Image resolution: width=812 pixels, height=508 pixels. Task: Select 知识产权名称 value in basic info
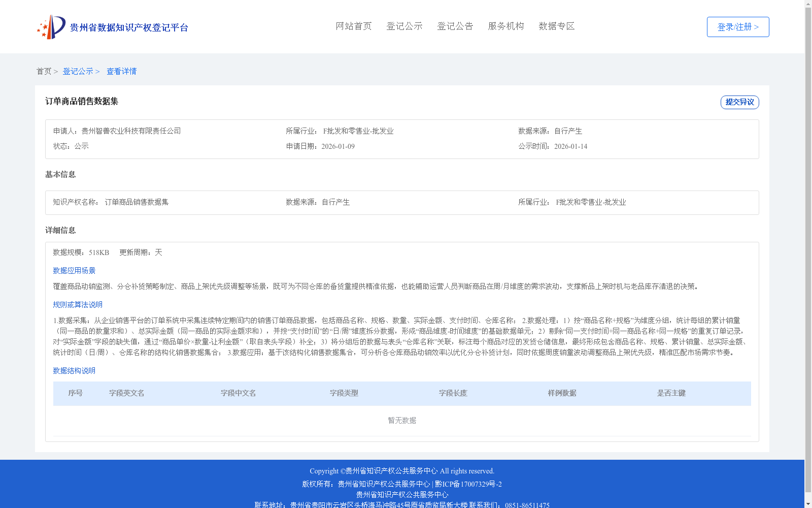coord(137,202)
